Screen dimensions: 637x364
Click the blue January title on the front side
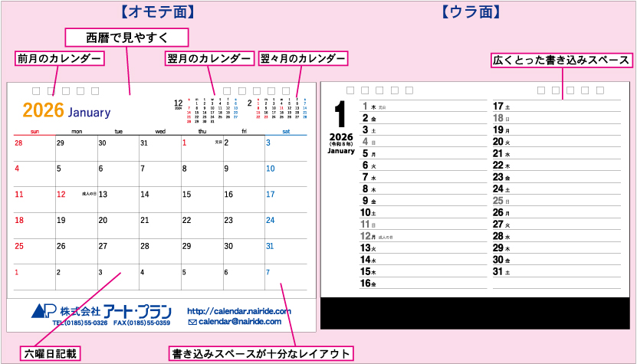click(x=89, y=113)
